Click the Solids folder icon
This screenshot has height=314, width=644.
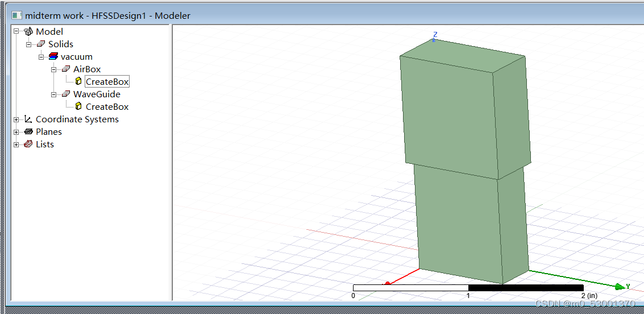(x=41, y=44)
